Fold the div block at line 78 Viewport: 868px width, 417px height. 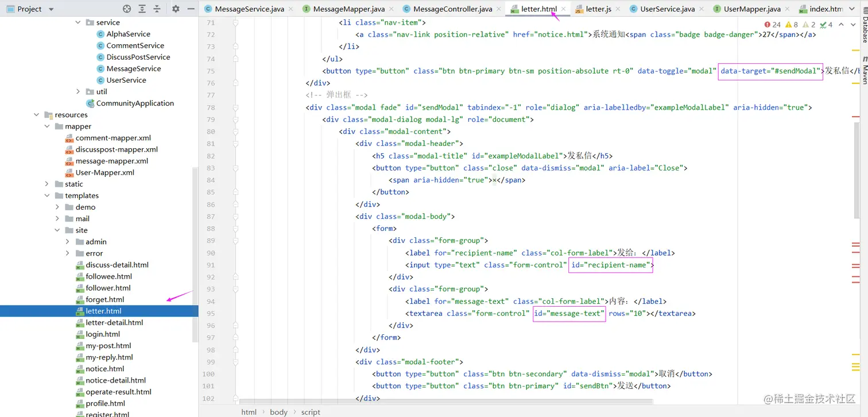tap(235, 107)
